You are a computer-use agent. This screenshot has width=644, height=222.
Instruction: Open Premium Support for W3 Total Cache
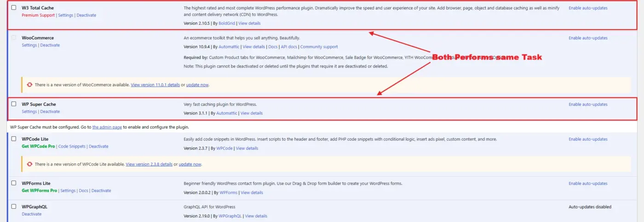coord(38,15)
